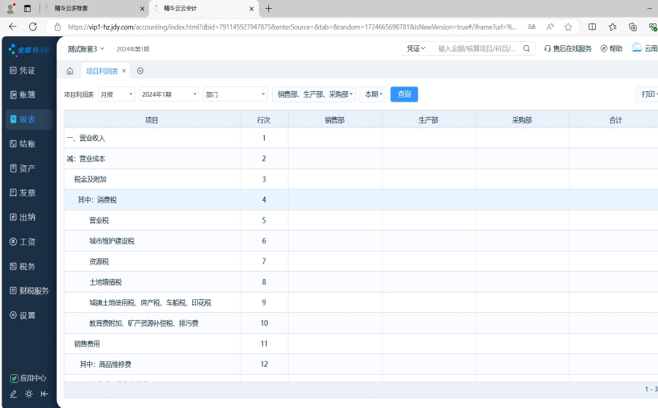Image resolution: width=658 pixels, height=408 pixels.
Task: Collapse the sidebar with the bottom arrow icon
Action: click(44, 394)
